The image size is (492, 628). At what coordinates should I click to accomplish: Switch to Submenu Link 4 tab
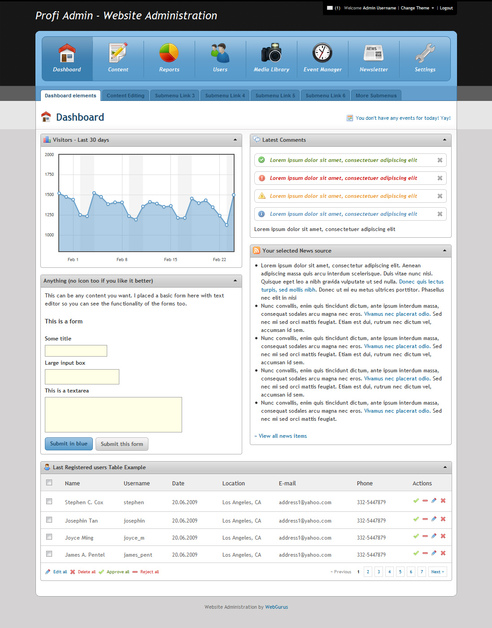click(225, 96)
